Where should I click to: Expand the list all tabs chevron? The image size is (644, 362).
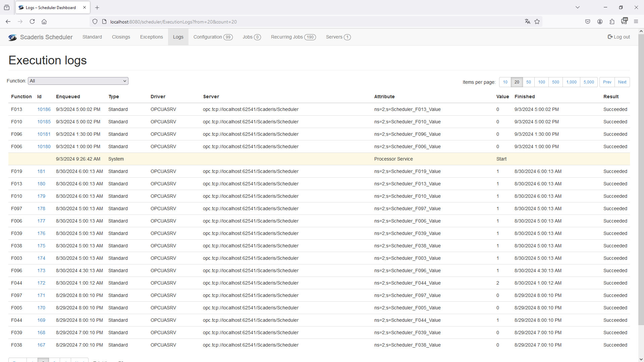pyautogui.click(x=577, y=7)
